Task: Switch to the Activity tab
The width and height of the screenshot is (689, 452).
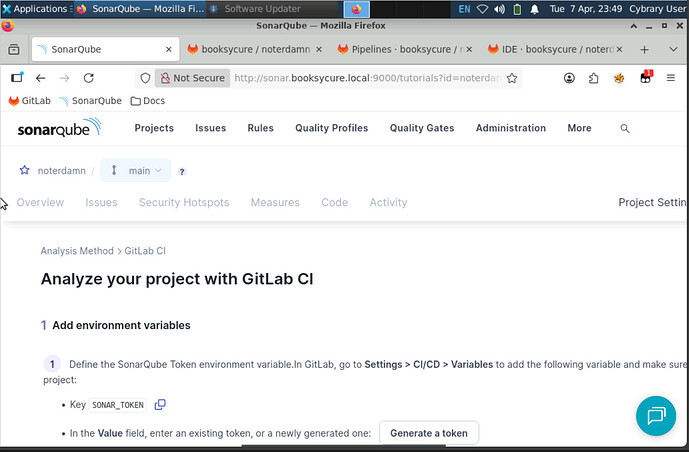Action: click(388, 202)
